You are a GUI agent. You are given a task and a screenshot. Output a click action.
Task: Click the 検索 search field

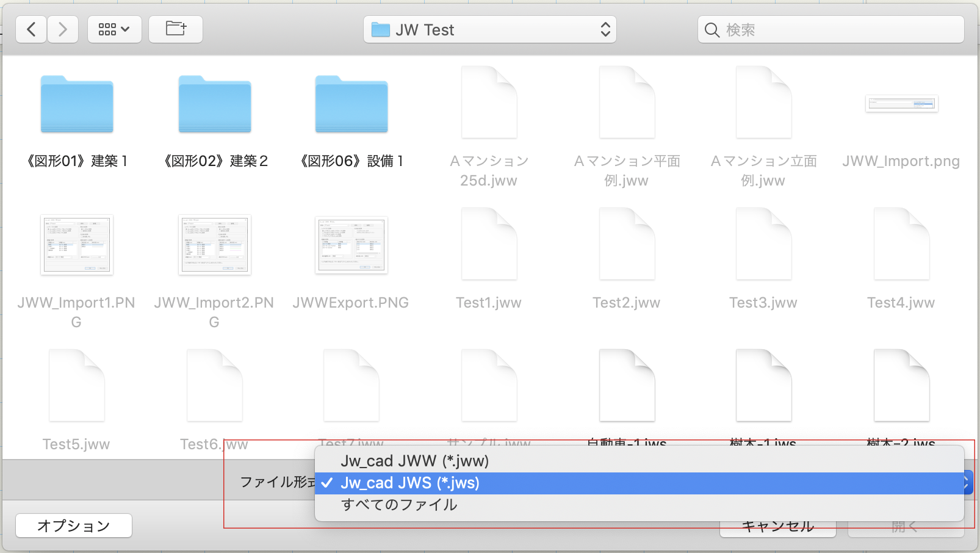[830, 29]
